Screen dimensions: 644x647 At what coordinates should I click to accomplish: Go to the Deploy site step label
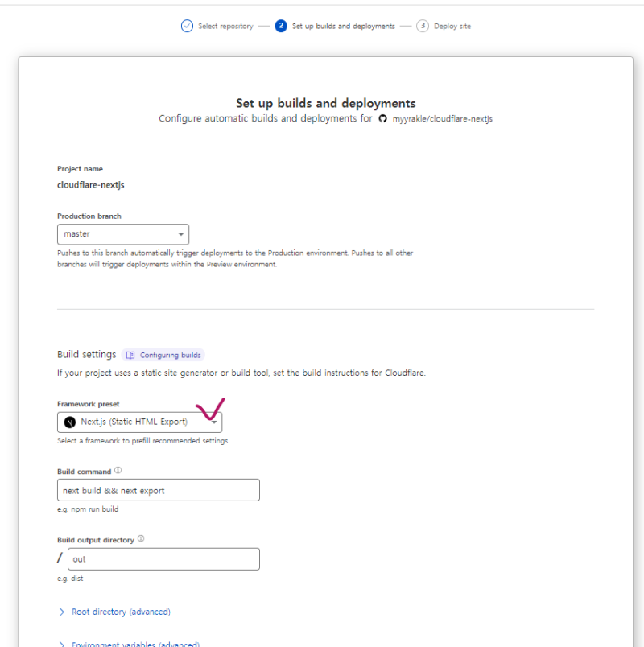(x=452, y=26)
